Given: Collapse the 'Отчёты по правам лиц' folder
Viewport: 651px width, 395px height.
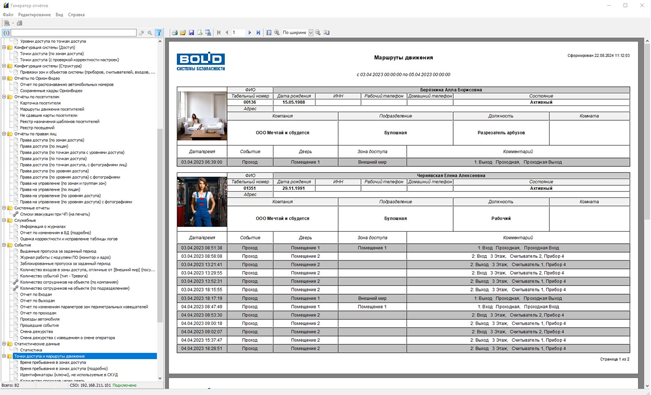Looking at the screenshot, I should coord(4,134).
